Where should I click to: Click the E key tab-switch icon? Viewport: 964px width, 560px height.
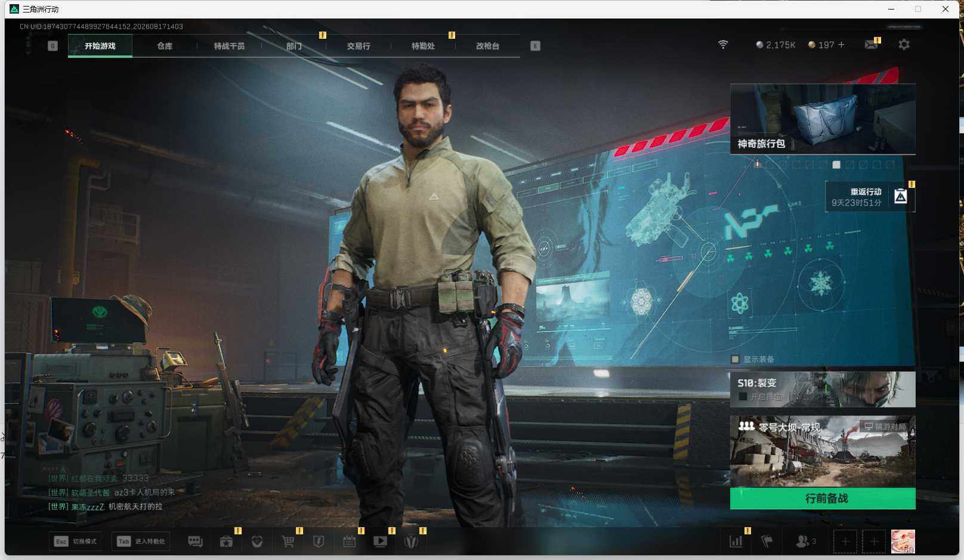(535, 46)
